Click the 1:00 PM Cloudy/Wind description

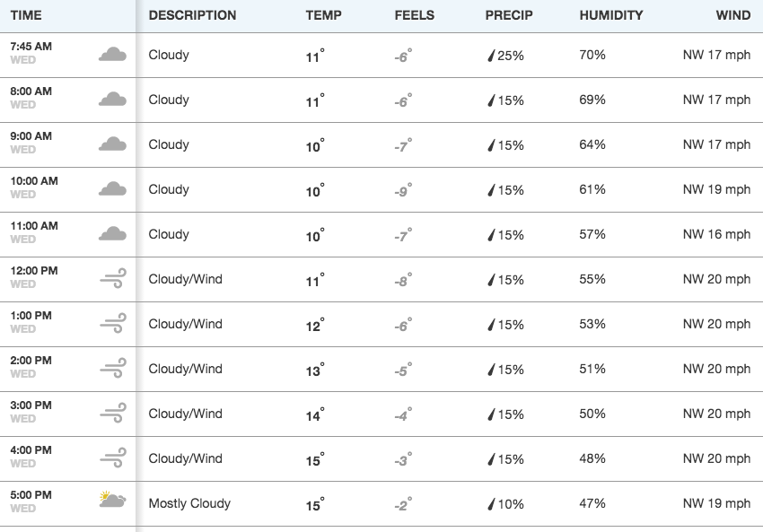[186, 324]
